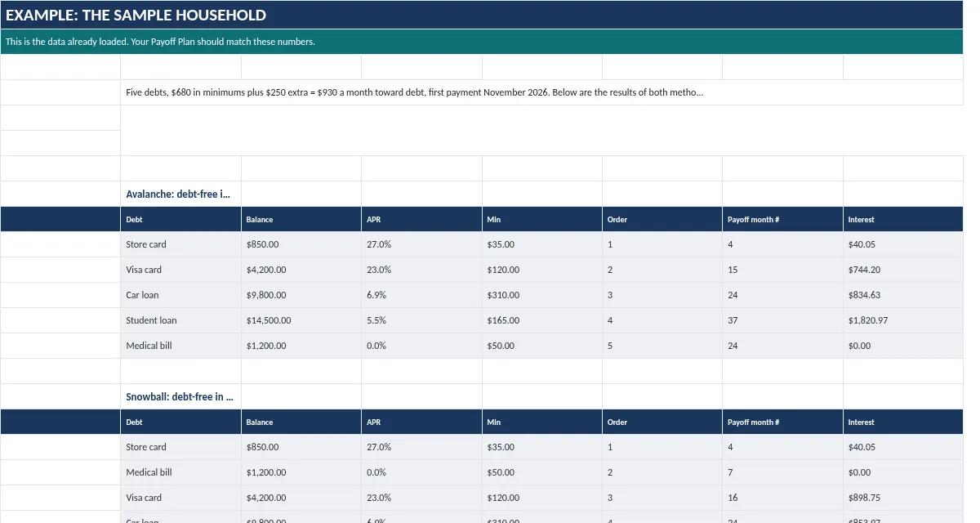Click the Avalanche Visa card minimum "$120.00"
This screenshot has height=523, width=980.
click(x=541, y=270)
